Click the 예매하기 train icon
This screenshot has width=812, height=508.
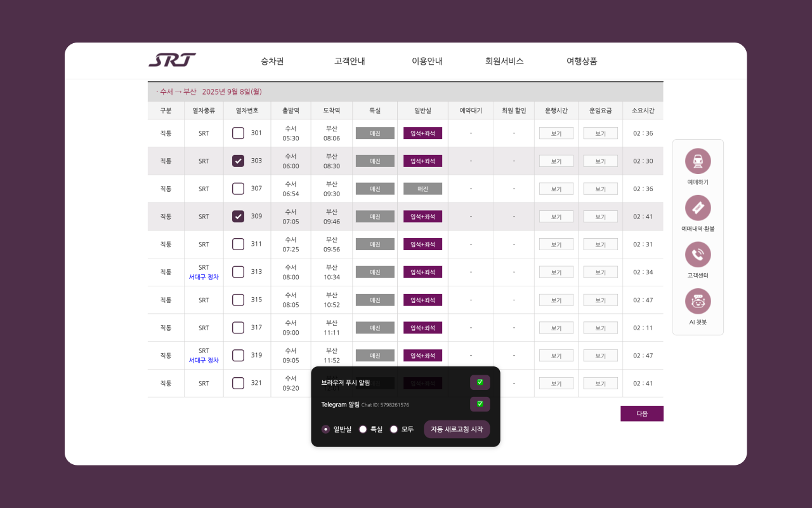tap(698, 161)
